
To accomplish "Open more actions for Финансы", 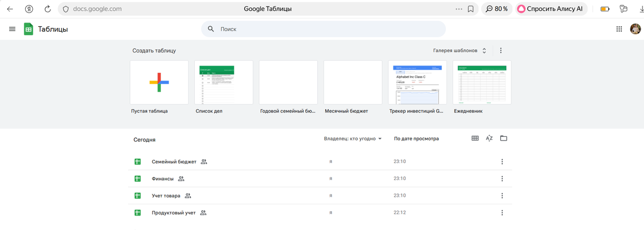I will 502,179.
